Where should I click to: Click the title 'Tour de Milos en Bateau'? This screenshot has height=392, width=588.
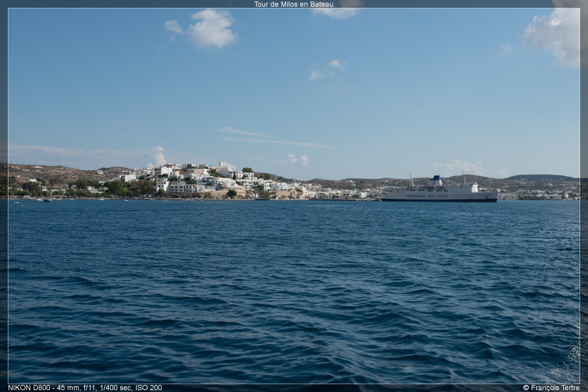point(293,4)
